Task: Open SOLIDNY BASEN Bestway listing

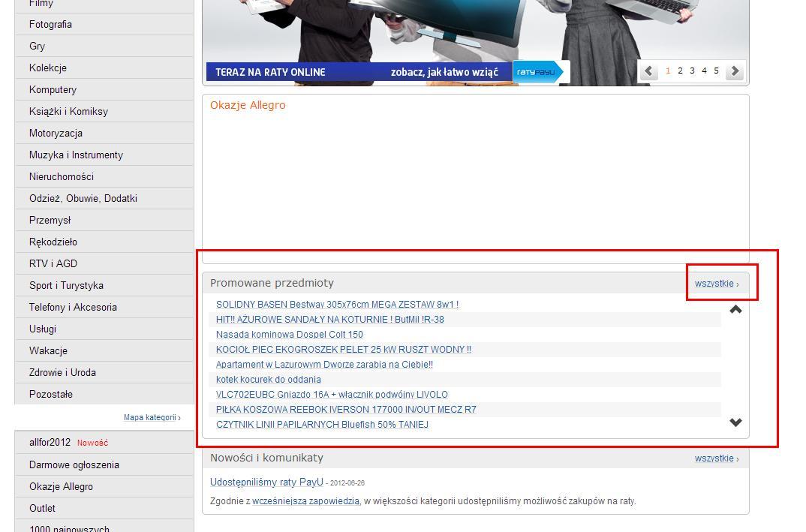Action: click(x=337, y=305)
